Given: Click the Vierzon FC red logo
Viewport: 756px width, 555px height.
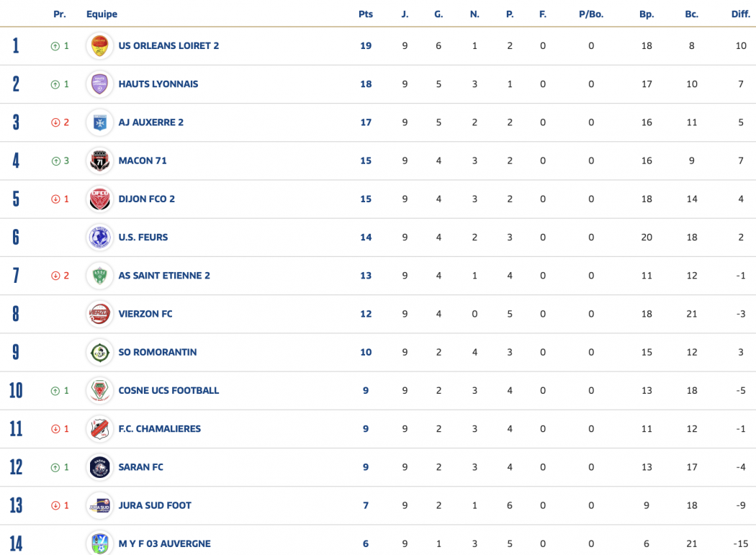Looking at the screenshot, I should 99,314.
